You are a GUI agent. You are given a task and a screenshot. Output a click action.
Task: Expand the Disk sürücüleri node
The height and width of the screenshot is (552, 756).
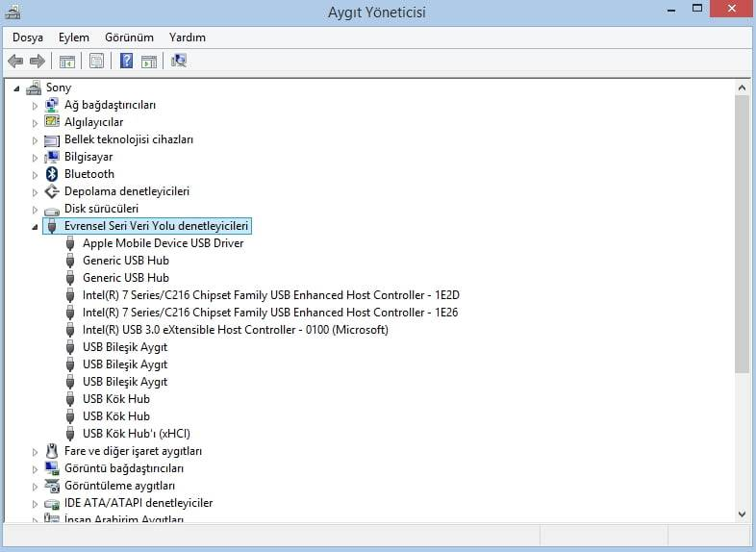(x=36, y=210)
